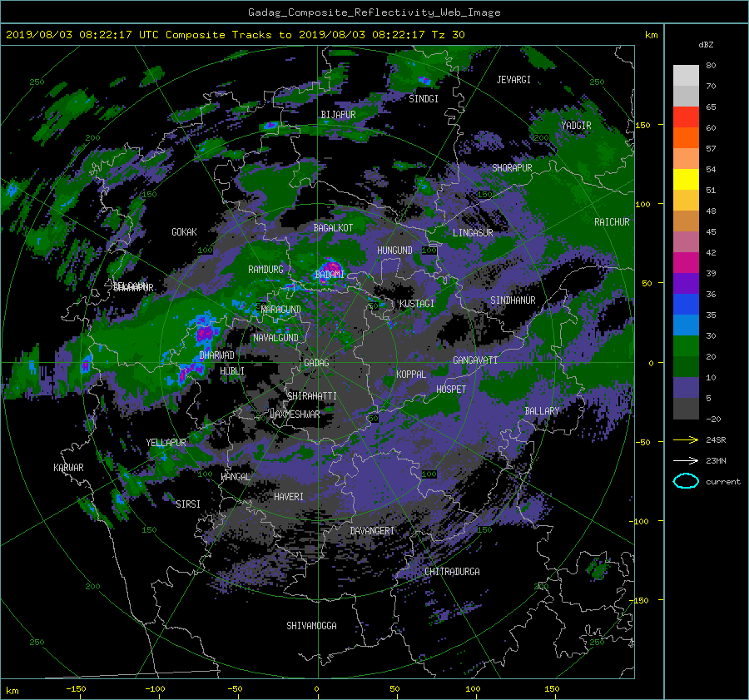Click the SIRSI town label

[x=188, y=504]
